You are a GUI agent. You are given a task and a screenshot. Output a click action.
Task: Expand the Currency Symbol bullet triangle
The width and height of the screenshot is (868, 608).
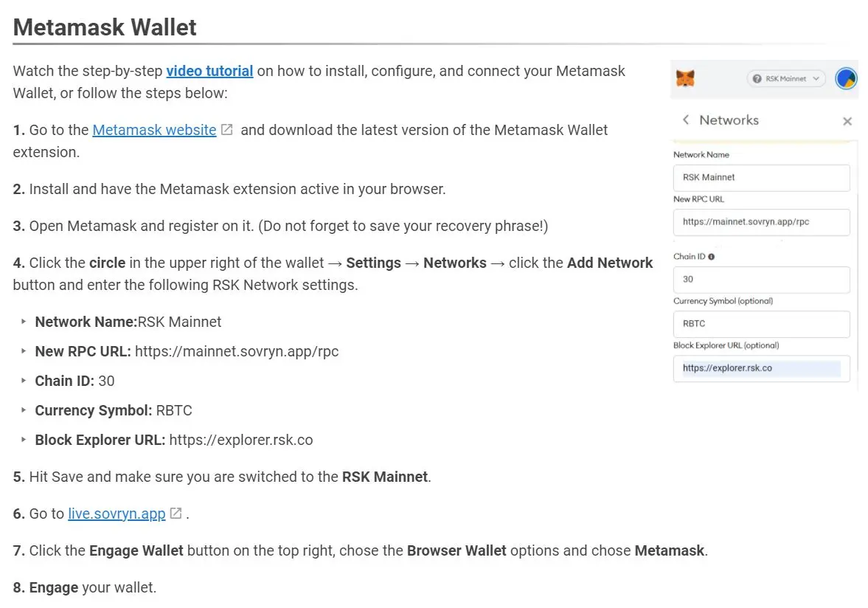(x=24, y=410)
